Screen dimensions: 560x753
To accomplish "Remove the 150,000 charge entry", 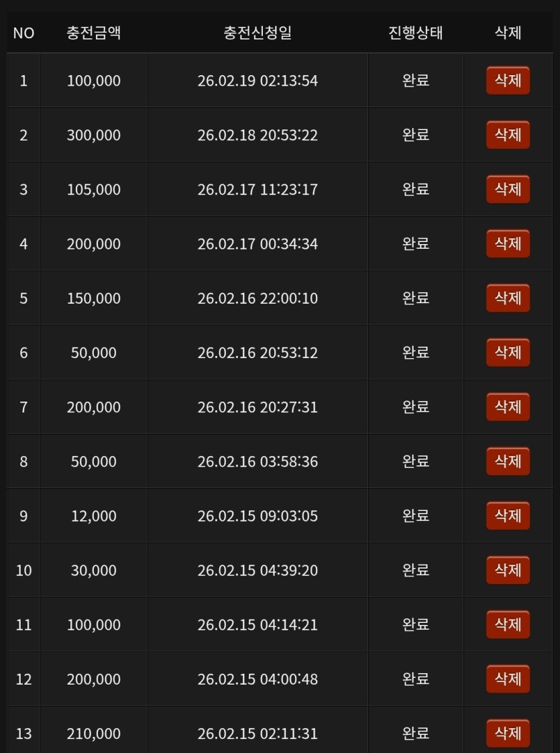I will (x=508, y=298).
